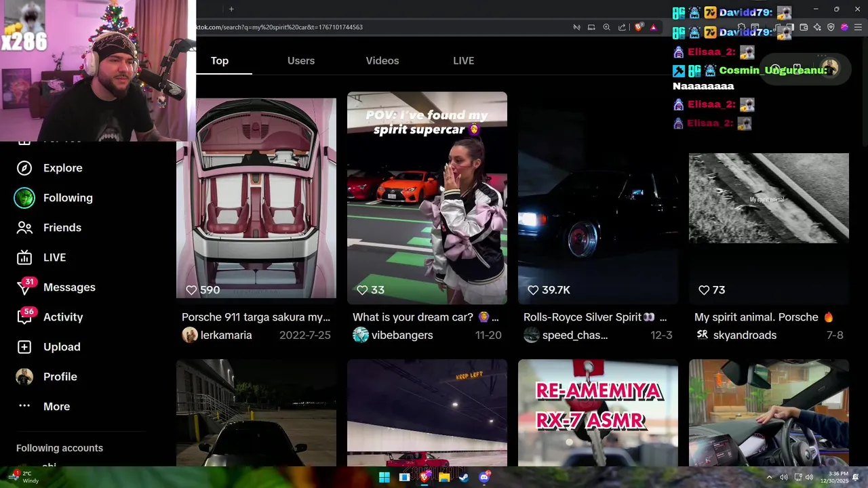Open vibebangers username link
The image size is (868, 488).
402,335
